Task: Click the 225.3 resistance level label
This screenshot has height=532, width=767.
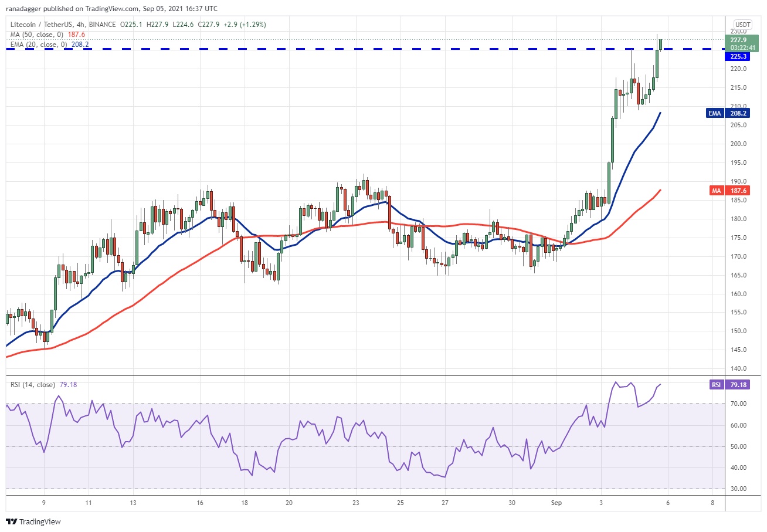Action: pyautogui.click(x=738, y=57)
